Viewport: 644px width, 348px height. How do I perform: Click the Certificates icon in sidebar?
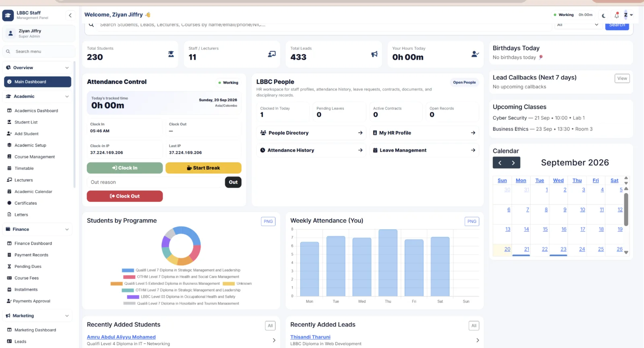[x=9, y=203]
